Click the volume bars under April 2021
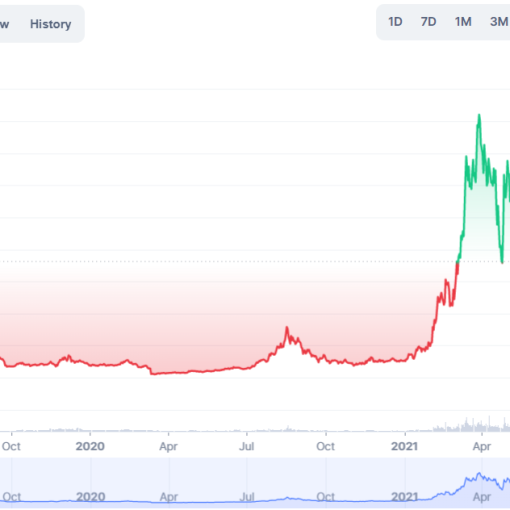Viewport: 510px width, 510px height. click(480, 426)
